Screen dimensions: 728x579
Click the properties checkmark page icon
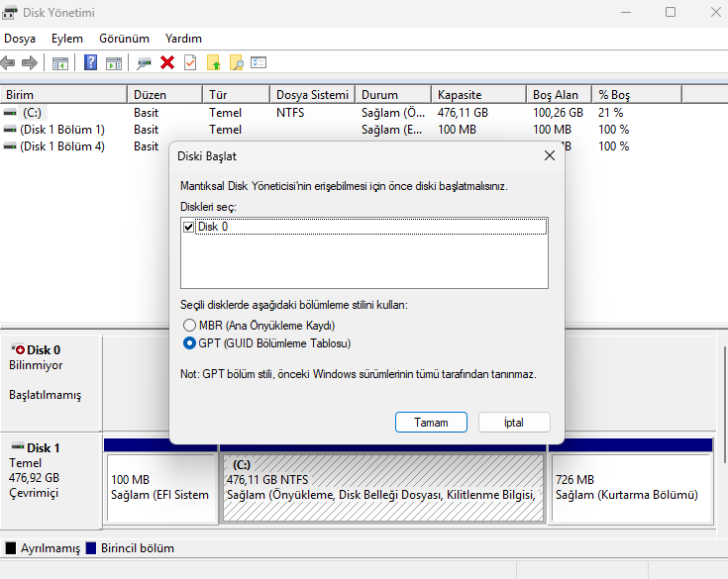[x=190, y=62]
